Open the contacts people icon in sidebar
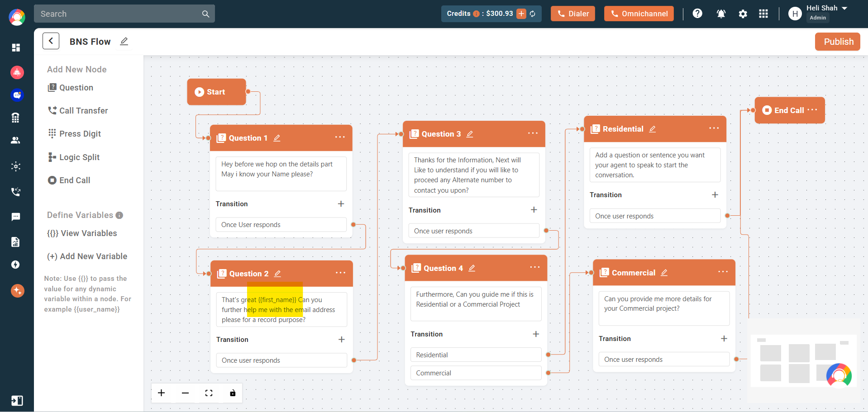868x412 pixels. click(x=16, y=140)
